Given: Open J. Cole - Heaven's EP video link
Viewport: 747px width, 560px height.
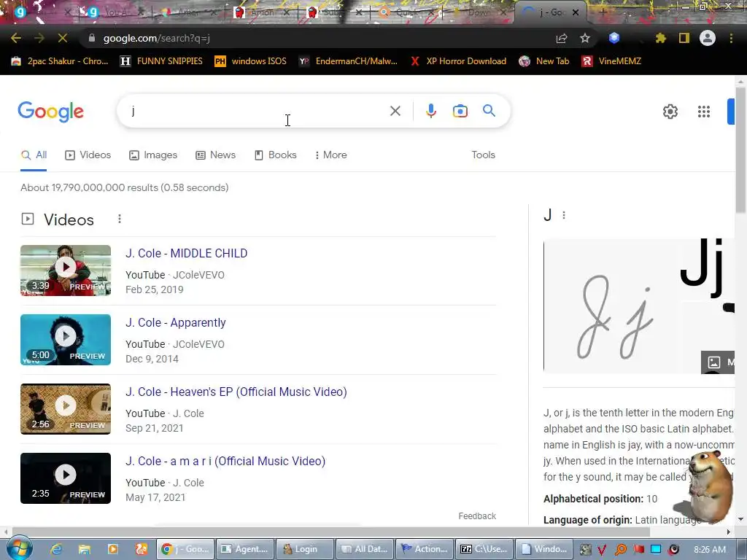Looking at the screenshot, I should 236,392.
